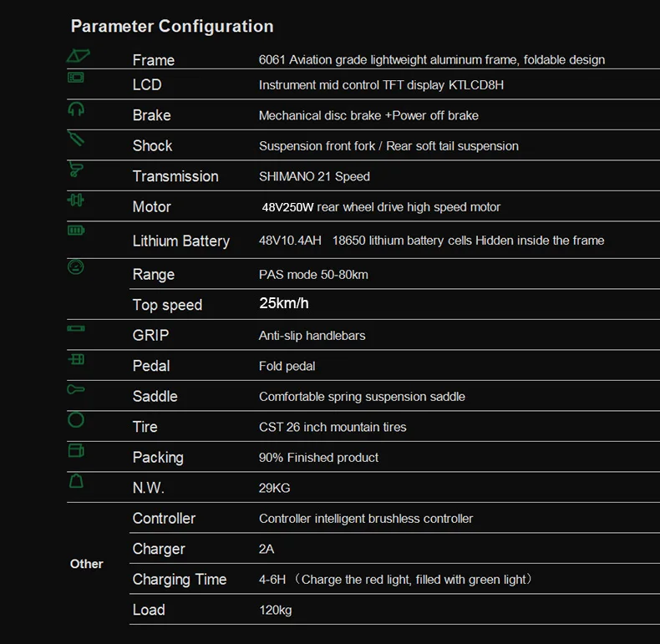Click the handlebar grip icon
Screen dimensions: 660x644
[x=76, y=329]
